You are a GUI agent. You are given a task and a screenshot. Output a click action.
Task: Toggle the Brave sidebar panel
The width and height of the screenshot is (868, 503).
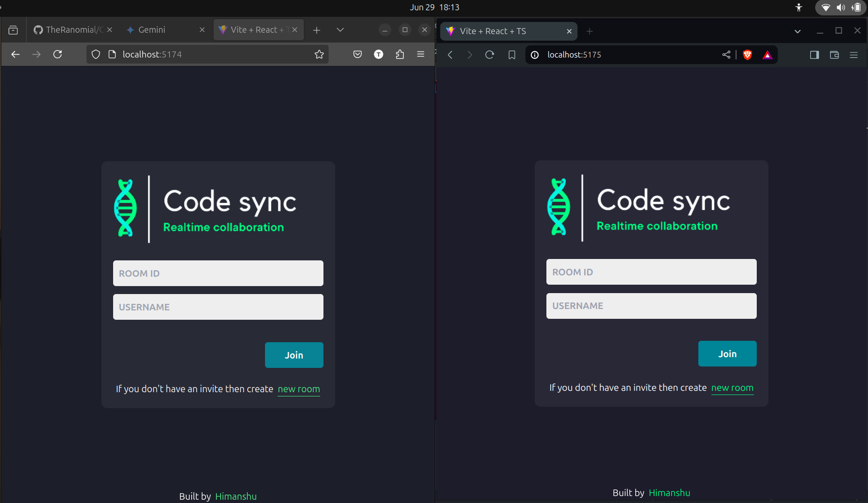[814, 55]
